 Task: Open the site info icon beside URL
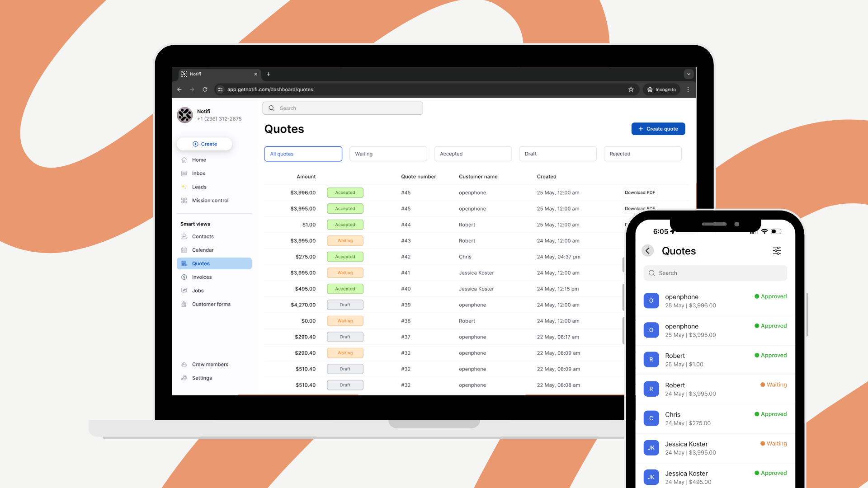pos(220,89)
